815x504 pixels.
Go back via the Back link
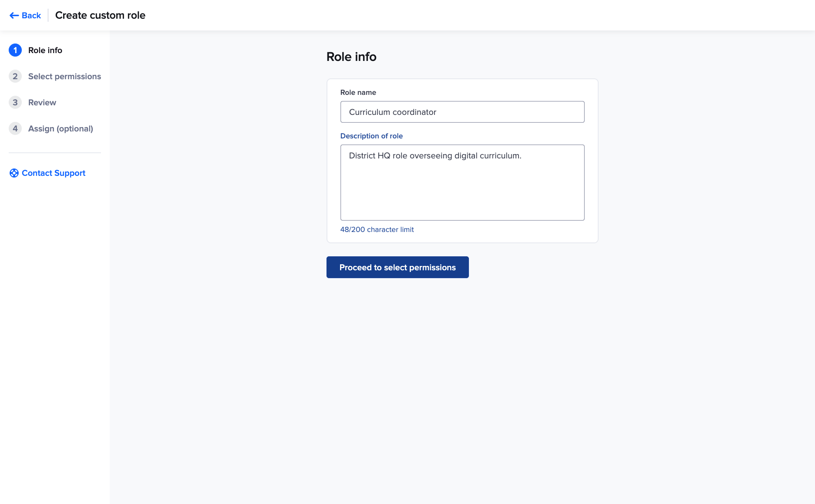tap(25, 16)
